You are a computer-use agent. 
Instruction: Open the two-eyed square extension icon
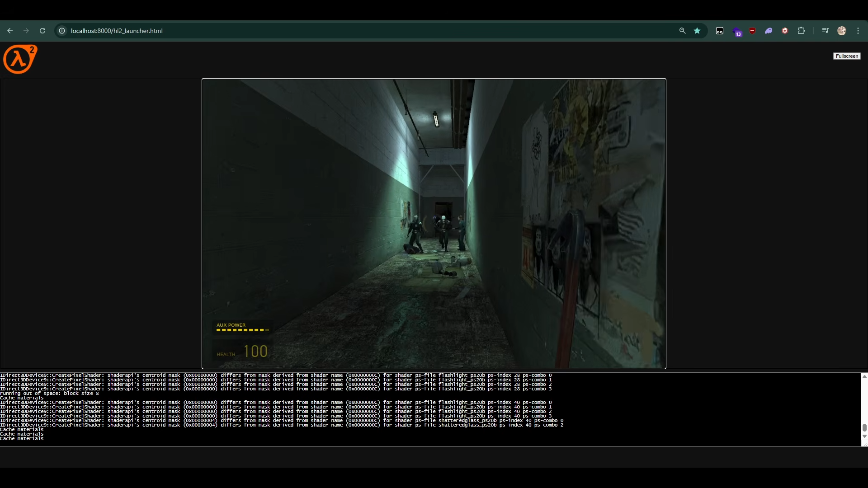(720, 31)
